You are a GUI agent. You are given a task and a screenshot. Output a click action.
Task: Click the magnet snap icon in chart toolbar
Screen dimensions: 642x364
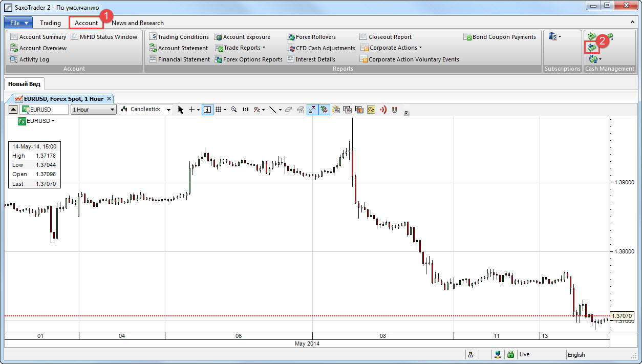(x=394, y=109)
